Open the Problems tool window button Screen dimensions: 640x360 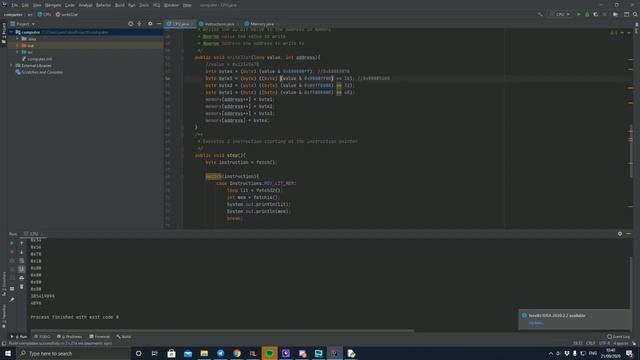pos(69,337)
